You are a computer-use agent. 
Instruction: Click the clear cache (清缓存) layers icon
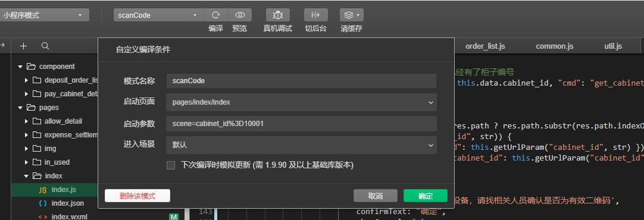pos(349,15)
